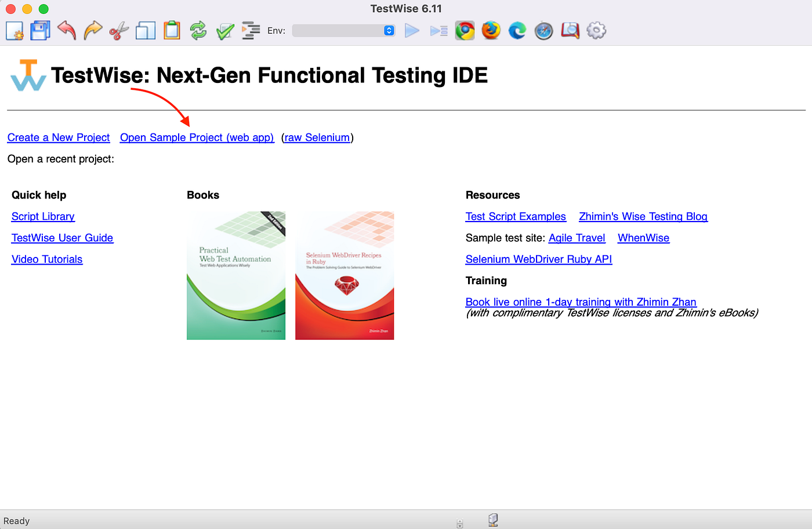Open Sample Project (web app) link
The height and width of the screenshot is (529, 812).
197,137
